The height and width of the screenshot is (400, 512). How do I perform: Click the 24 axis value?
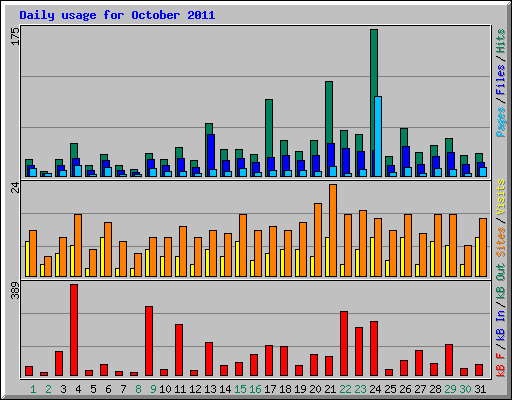pyautogui.click(x=16, y=188)
